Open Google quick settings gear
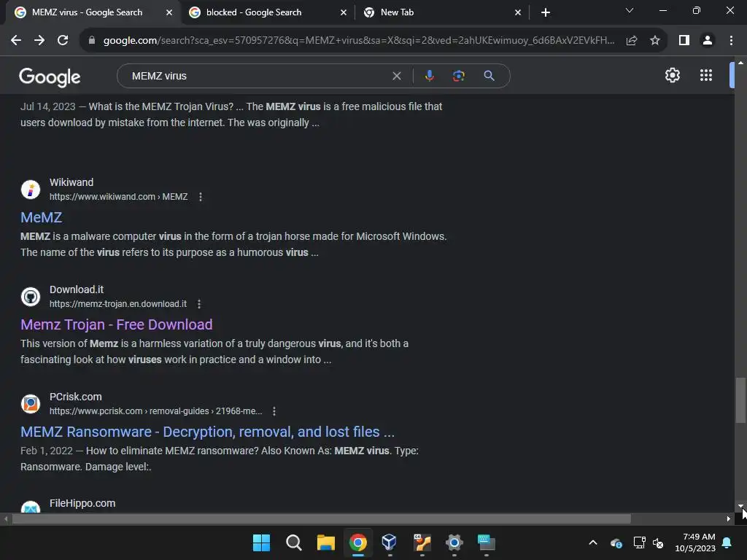 (x=672, y=75)
